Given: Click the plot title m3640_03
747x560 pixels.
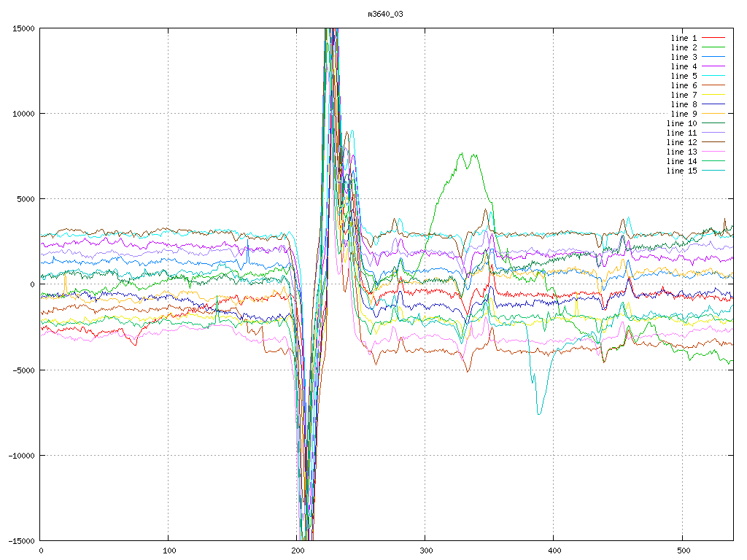Looking at the screenshot, I should click(386, 14).
